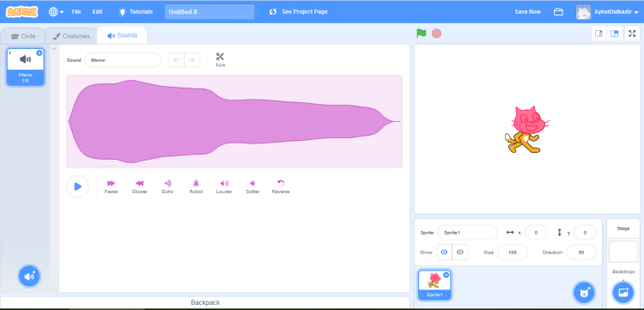Open the AykutDulkadir account menu
This screenshot has width=644, height=310.
[607, 11]
